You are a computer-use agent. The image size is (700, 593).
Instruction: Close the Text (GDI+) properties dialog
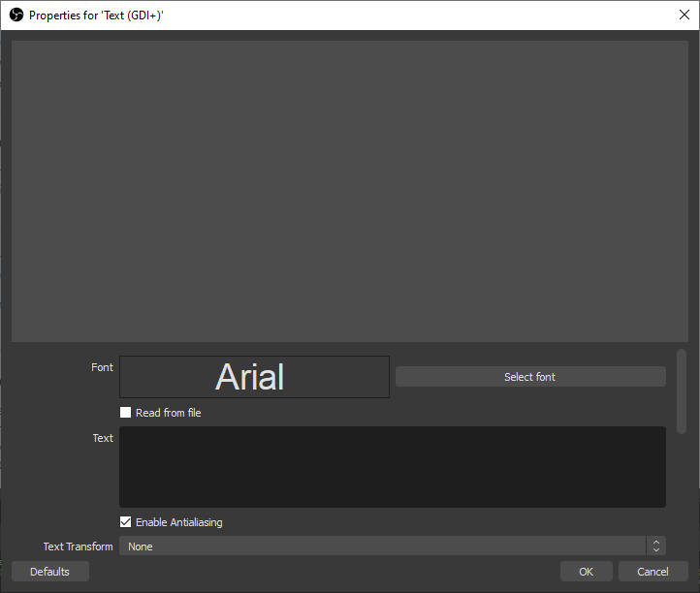(684, 15)
